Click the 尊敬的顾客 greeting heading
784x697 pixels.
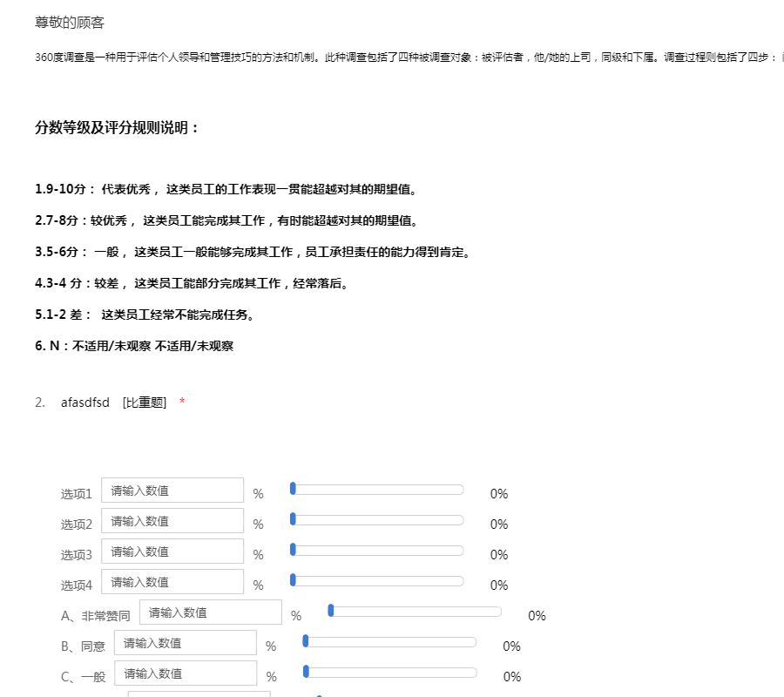(x=70, y=23)
